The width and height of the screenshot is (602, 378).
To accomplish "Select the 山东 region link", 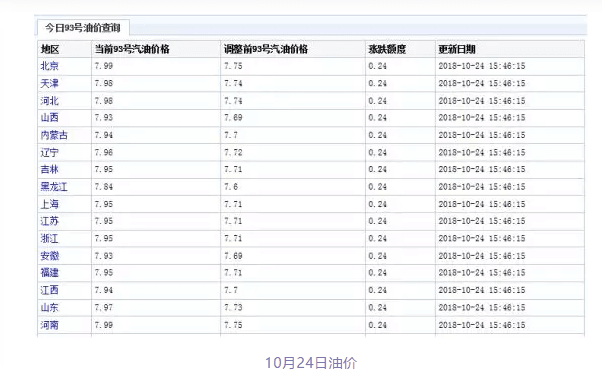I will pyautogui.click(x=50, y=307).
